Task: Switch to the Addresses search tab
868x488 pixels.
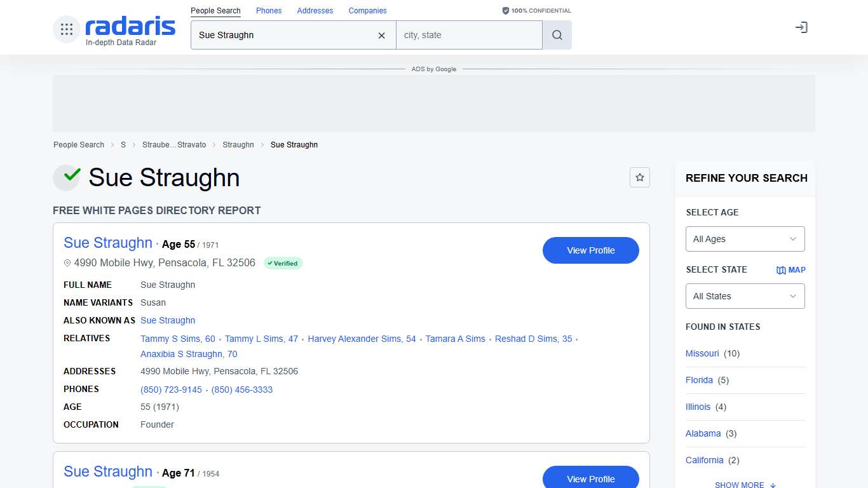Action: 315,11
